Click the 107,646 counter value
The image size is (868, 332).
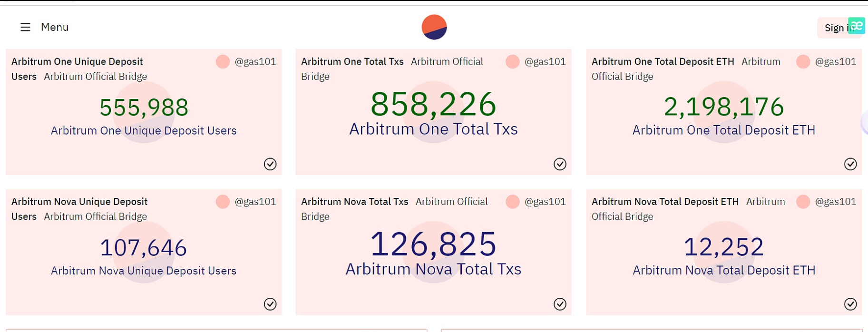[x=143, y=247]
